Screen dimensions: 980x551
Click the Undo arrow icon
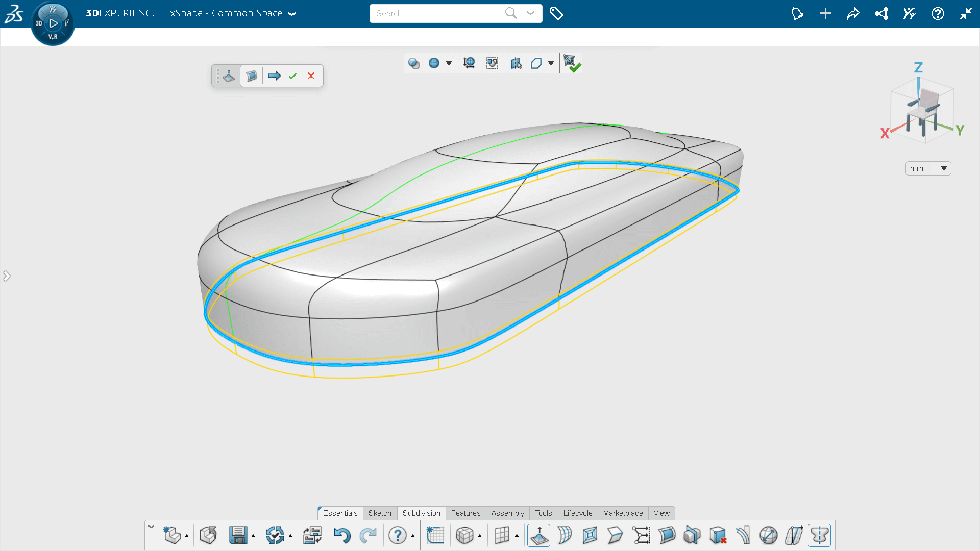342,535
